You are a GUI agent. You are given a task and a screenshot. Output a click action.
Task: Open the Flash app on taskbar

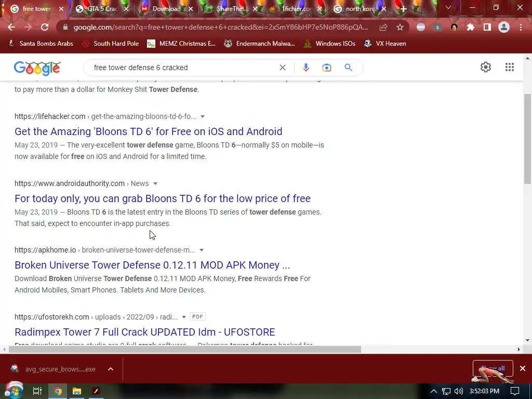point(96,391)
